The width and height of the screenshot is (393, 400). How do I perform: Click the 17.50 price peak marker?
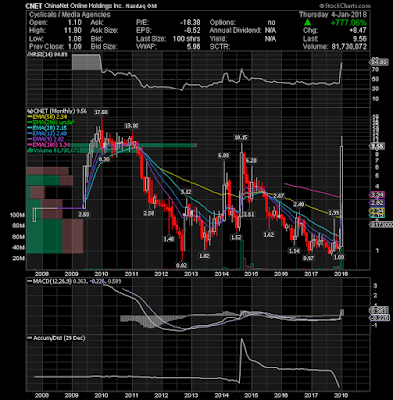click(x=102, y=112)
